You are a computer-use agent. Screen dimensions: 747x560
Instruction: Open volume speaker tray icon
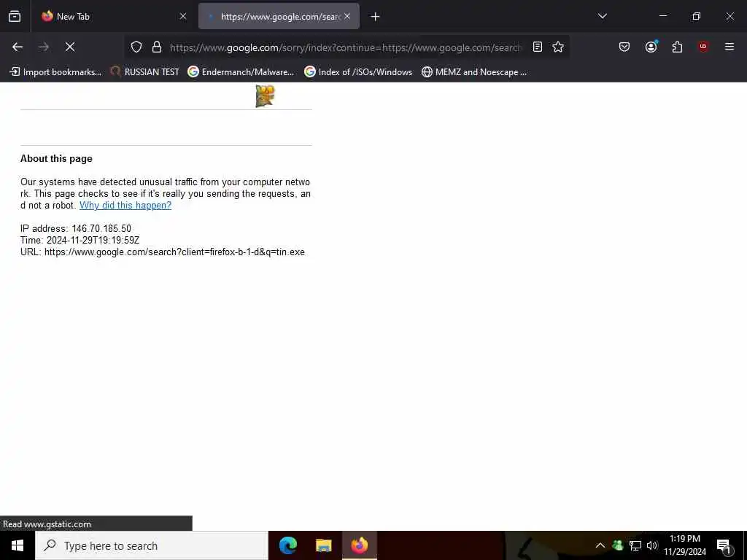[x=652, y=545]
